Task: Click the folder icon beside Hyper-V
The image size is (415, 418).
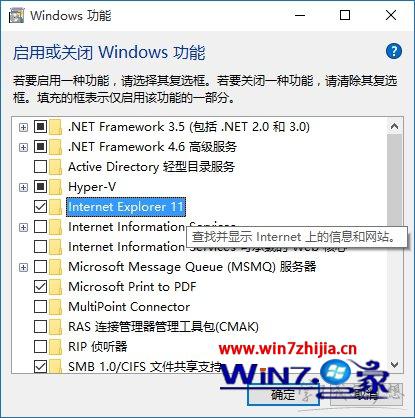Action: (x=55, y=187)
